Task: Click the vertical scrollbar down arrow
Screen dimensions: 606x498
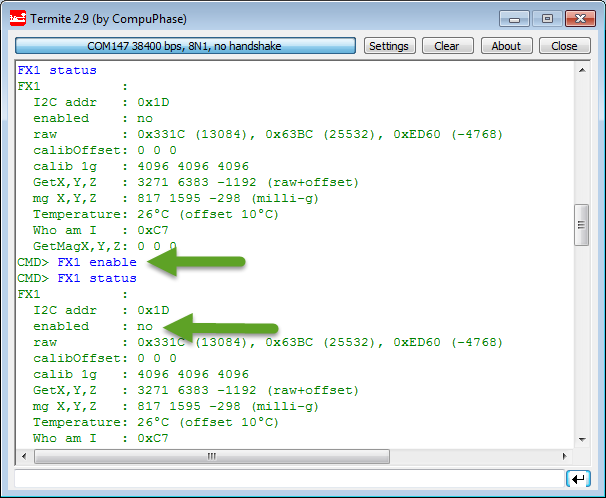Action: [x=581, y=440]
